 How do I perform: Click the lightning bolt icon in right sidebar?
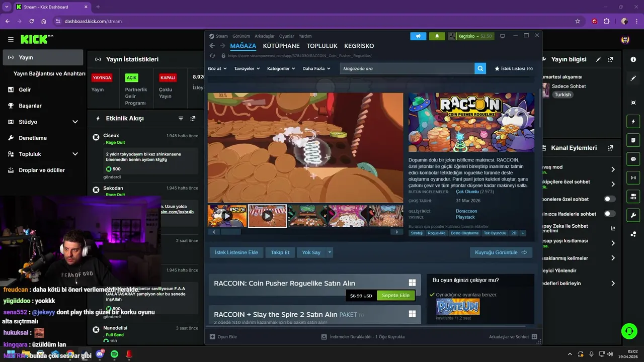tap(633, 122)
